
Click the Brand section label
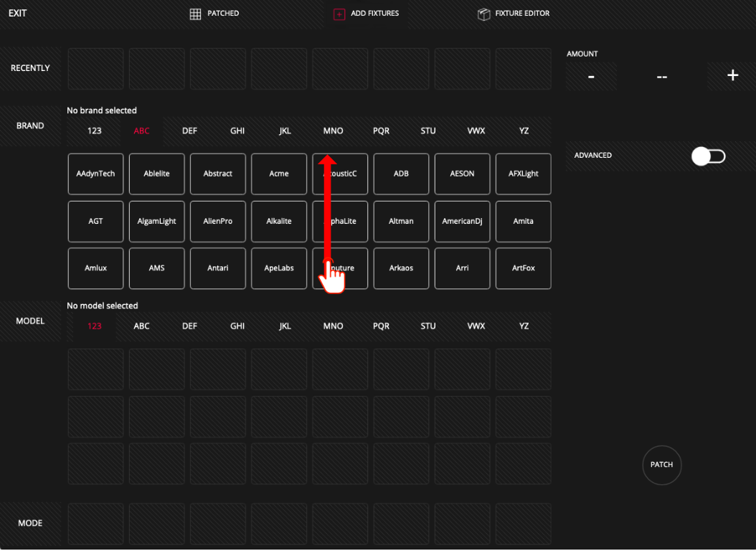(x=30, y=126)
